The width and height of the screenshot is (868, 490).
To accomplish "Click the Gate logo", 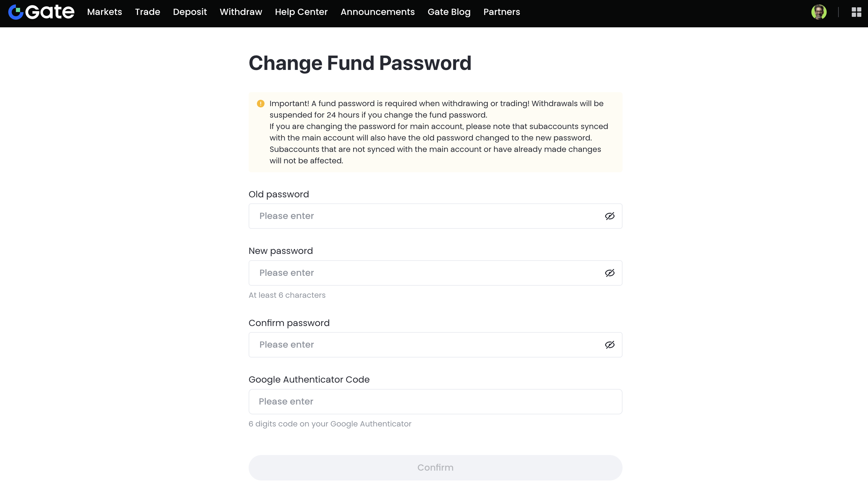I will (x=41, y=12).
